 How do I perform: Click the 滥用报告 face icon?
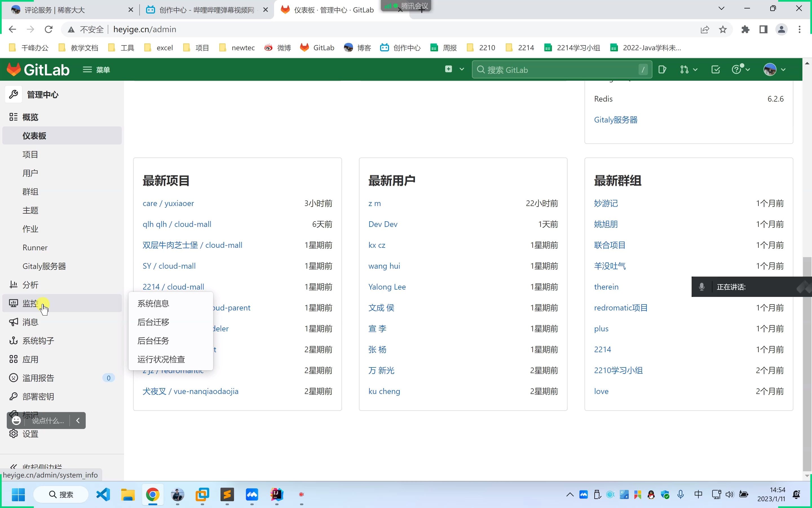(x=14, y=378)
